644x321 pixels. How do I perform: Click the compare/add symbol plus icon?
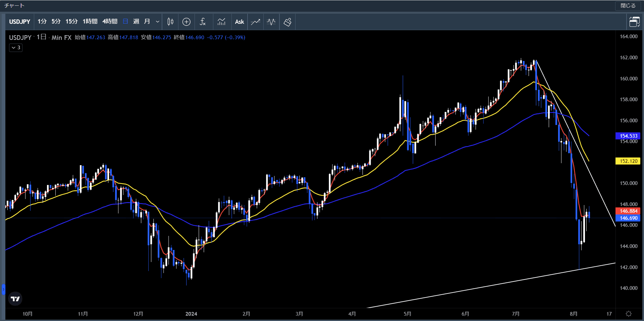coord(186,22)
